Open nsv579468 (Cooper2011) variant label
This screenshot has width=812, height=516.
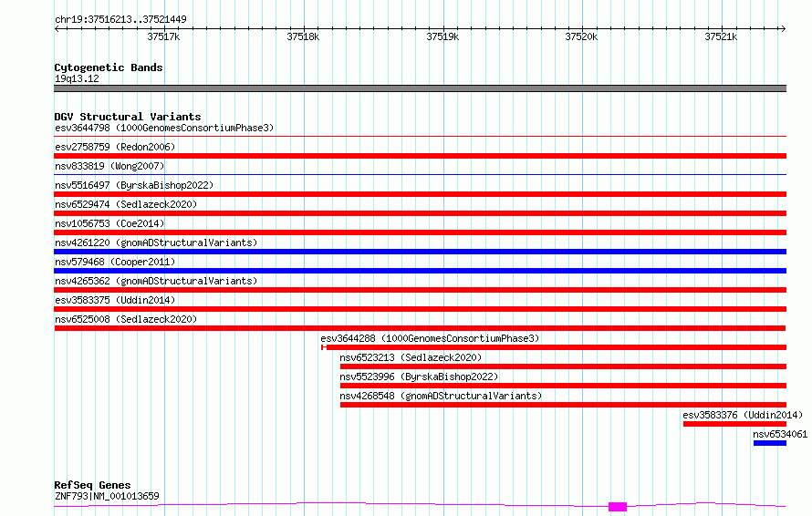115,262
